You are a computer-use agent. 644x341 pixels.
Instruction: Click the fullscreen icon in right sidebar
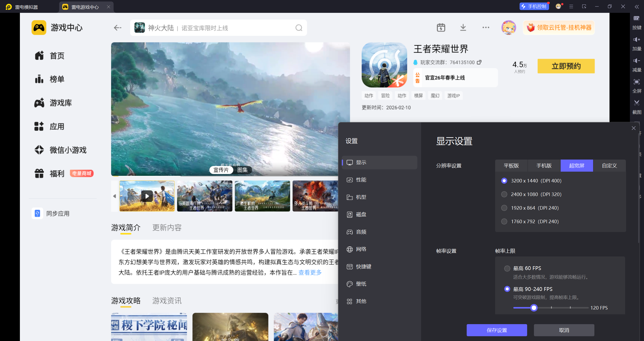tap(636, 82)
